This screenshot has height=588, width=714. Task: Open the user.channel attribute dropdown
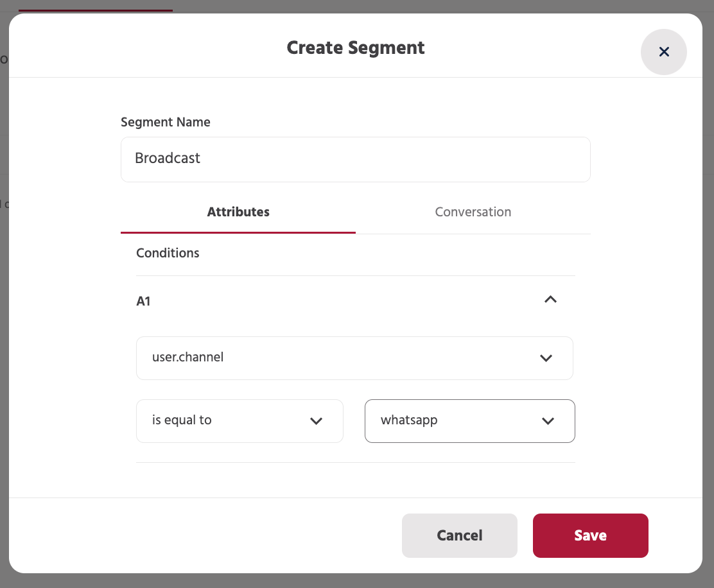click(354, 358)
